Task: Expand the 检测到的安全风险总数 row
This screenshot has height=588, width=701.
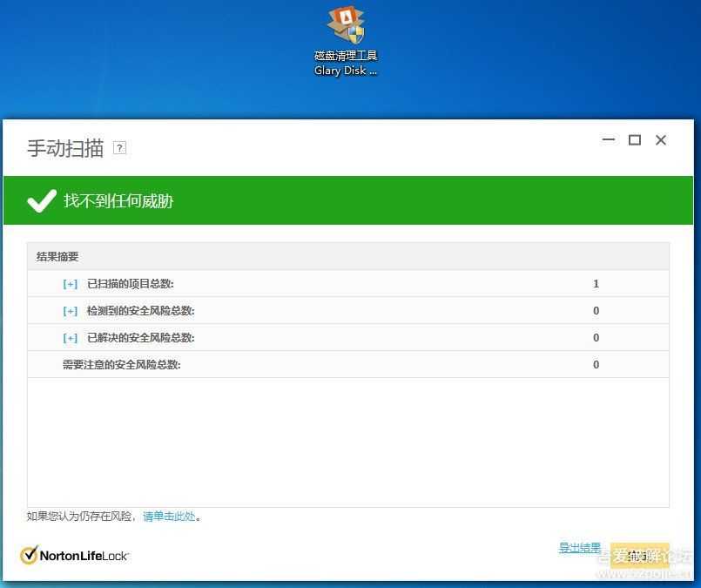Action: pyautogui.click(x=70, y=310)
